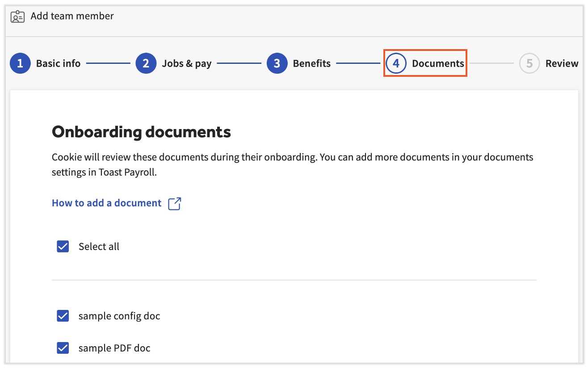Image resolution: width=588 pixels, height=368 pixels.
Task: Click the sample PDF doc label text
Action: pyautogui.click(x=114, y=348)
